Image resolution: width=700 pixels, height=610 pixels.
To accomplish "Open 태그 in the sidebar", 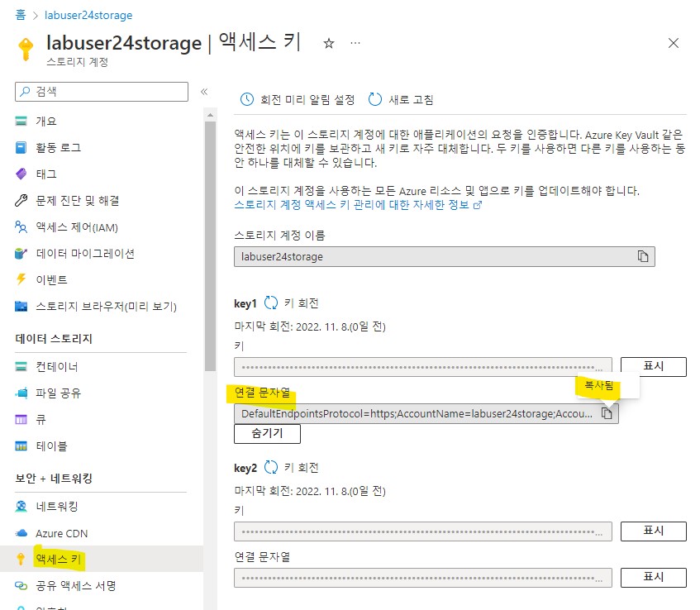I will click(46, 174).
